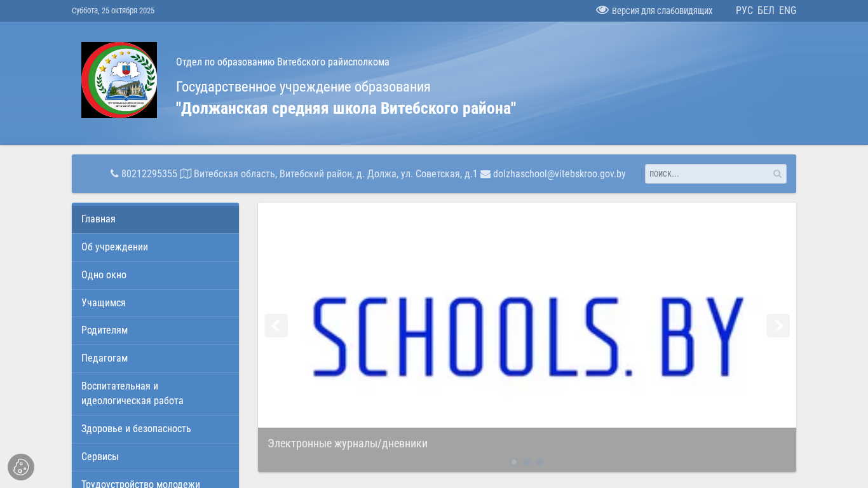Switch language to РУС

coord(744,11)
